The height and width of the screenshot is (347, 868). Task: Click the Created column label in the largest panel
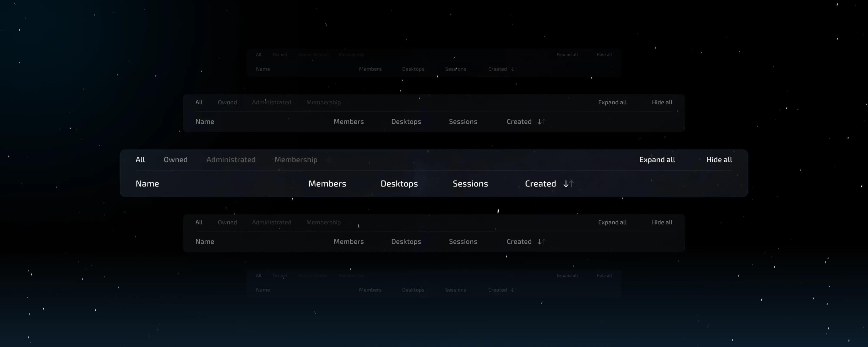540,184
